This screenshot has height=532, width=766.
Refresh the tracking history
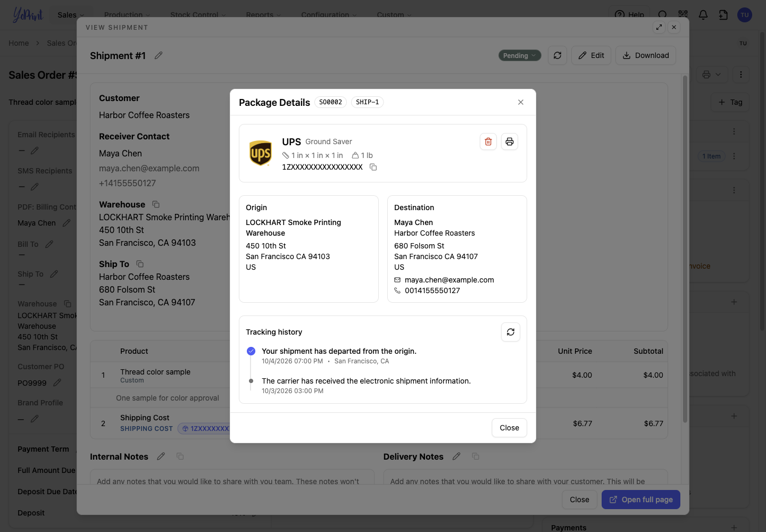(x=511, y=332)
